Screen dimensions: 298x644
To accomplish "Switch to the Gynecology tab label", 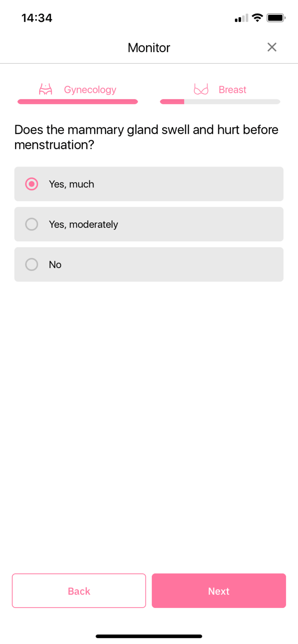I will tap(90, 90).
